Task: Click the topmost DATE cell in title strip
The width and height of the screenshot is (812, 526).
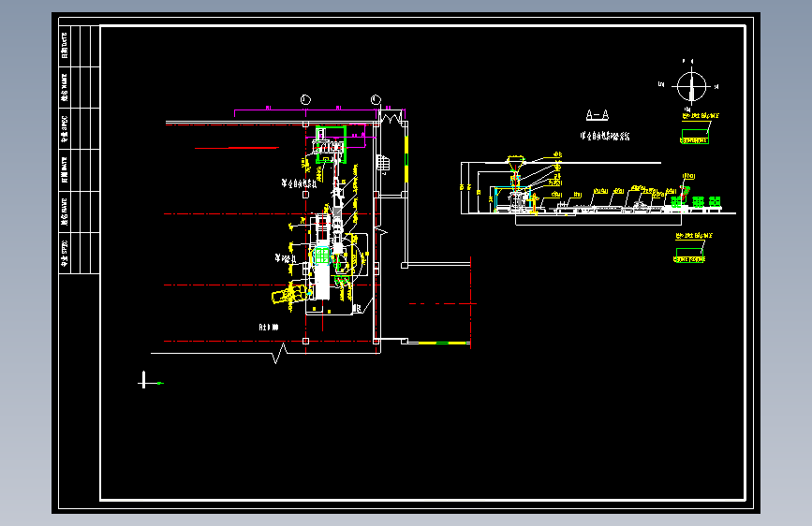Action: coord(65,46)
